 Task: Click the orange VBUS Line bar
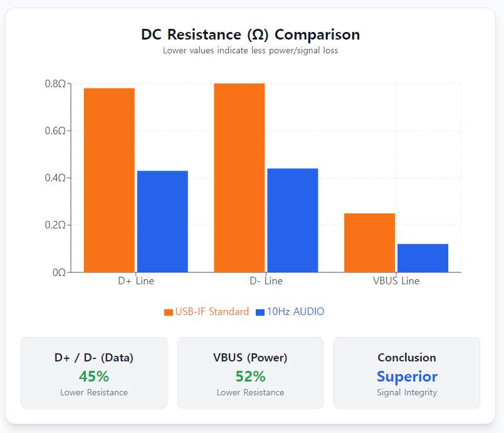click(x=370, y=243)
